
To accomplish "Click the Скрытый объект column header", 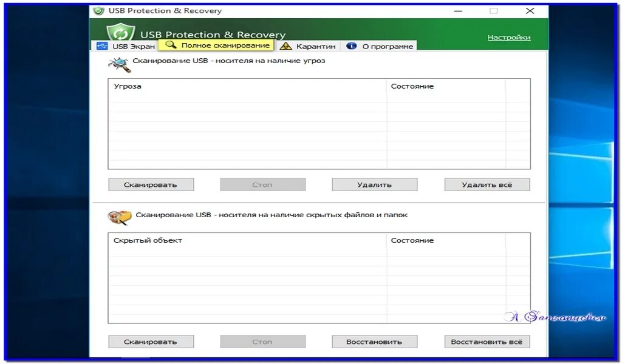I will point(248,240).
